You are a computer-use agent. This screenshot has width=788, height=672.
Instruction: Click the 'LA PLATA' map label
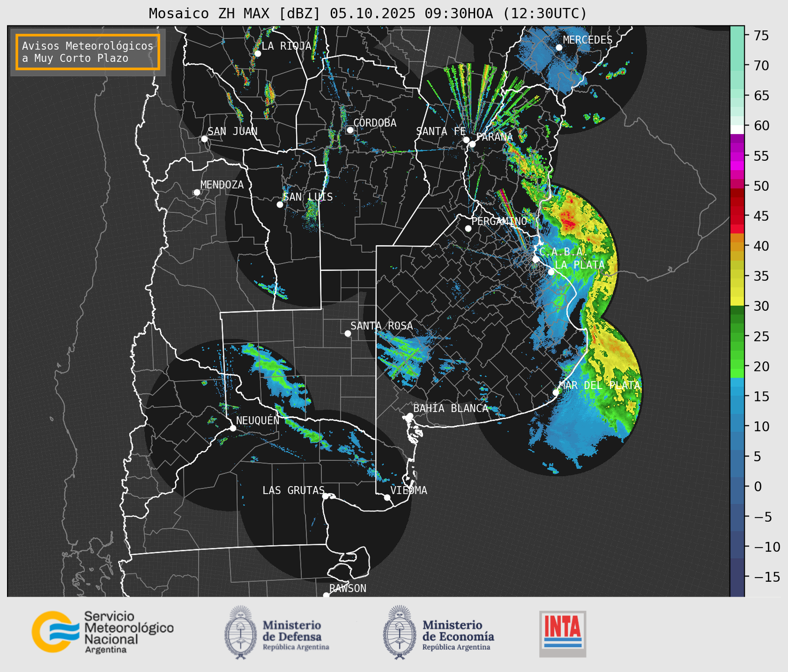(x=579, y=265)
